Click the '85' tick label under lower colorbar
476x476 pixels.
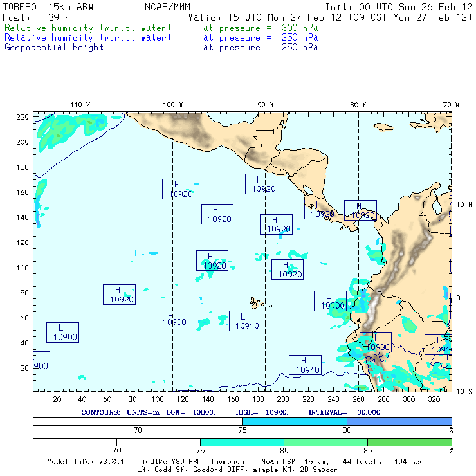[x=368, y=450]
